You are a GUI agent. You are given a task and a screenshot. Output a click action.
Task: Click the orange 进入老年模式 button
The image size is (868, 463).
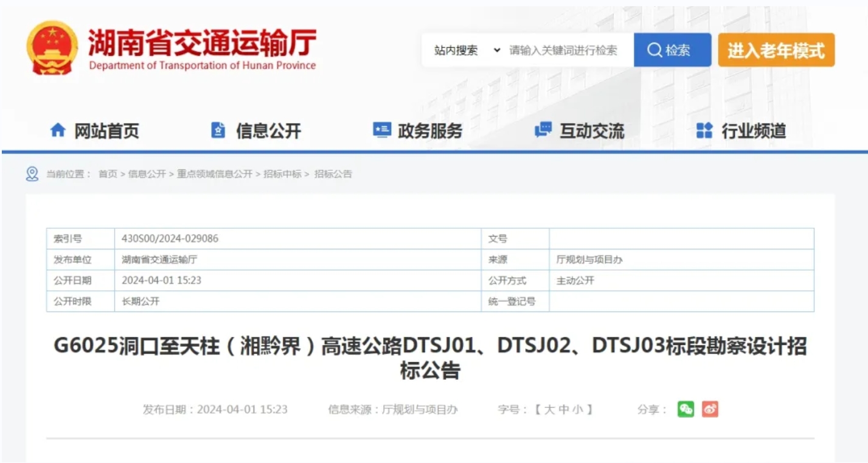776,50
